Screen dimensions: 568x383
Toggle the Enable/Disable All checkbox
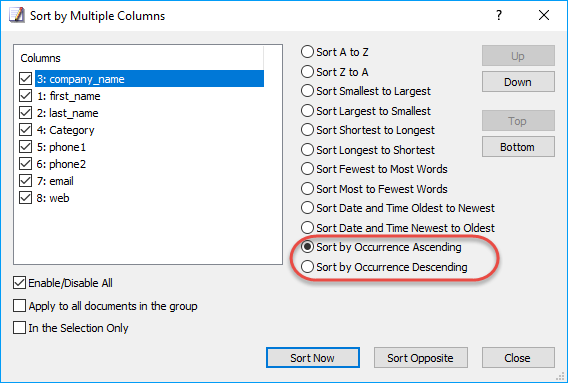click(20, 283)
